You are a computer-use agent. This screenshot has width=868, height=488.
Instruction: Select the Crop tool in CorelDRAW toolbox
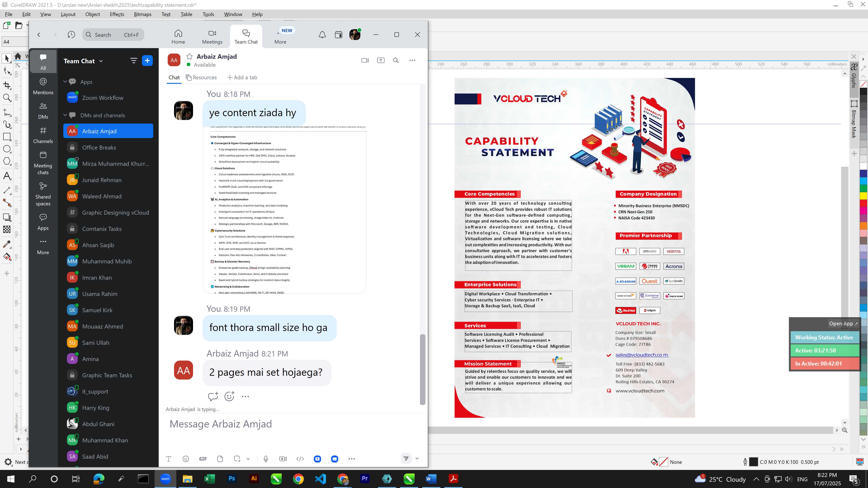[7, 86]
